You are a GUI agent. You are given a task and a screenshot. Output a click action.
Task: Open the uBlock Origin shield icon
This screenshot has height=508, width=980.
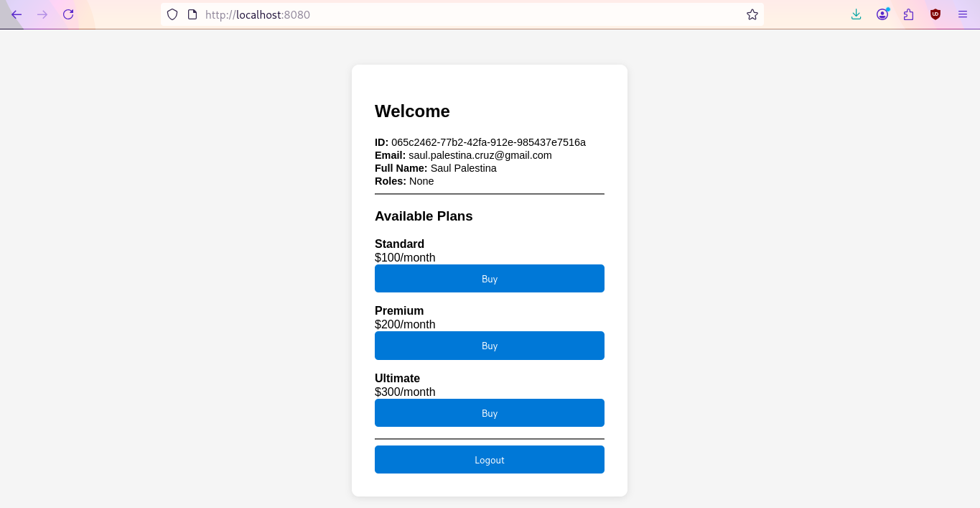coord(935,14)
